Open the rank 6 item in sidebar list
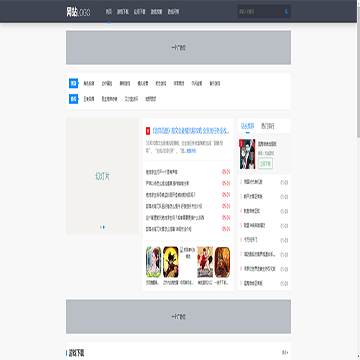 click(251, 240)
